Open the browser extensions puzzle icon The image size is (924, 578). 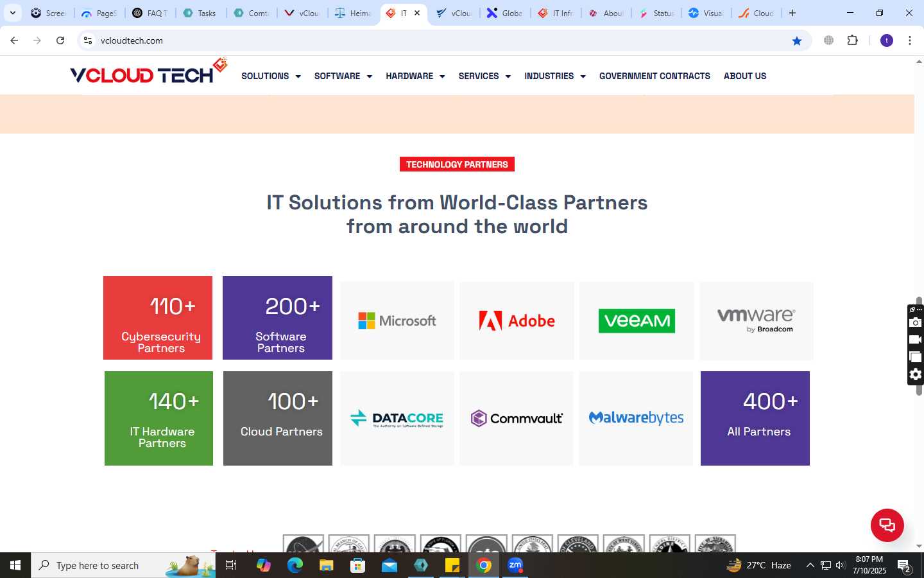tap(853, 40)
